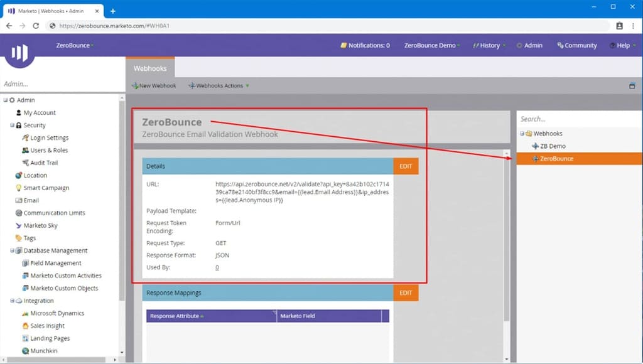
Task: Open the Webhooks Actions dropdown
Action: (x=219, y=86)
